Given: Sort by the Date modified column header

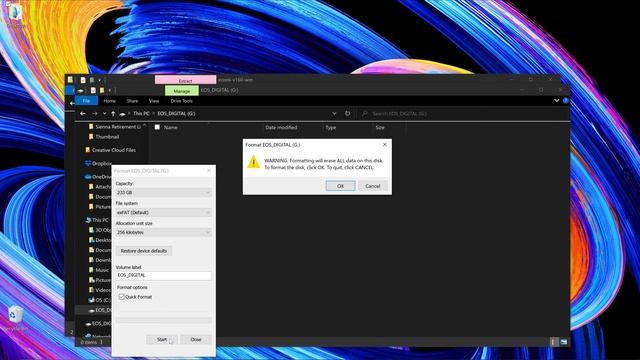Looking at the screenshot, I should click(x=281, y=127).
